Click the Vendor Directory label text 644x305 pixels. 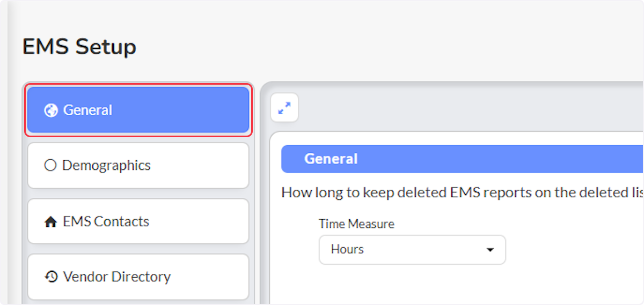(117, 277)
